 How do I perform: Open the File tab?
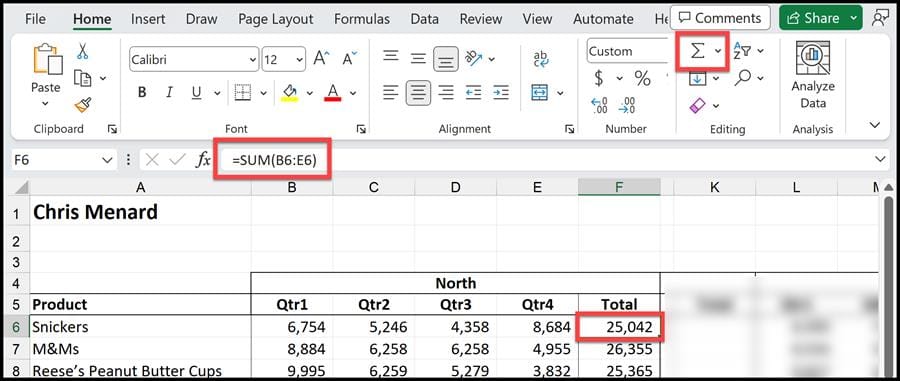36,19
